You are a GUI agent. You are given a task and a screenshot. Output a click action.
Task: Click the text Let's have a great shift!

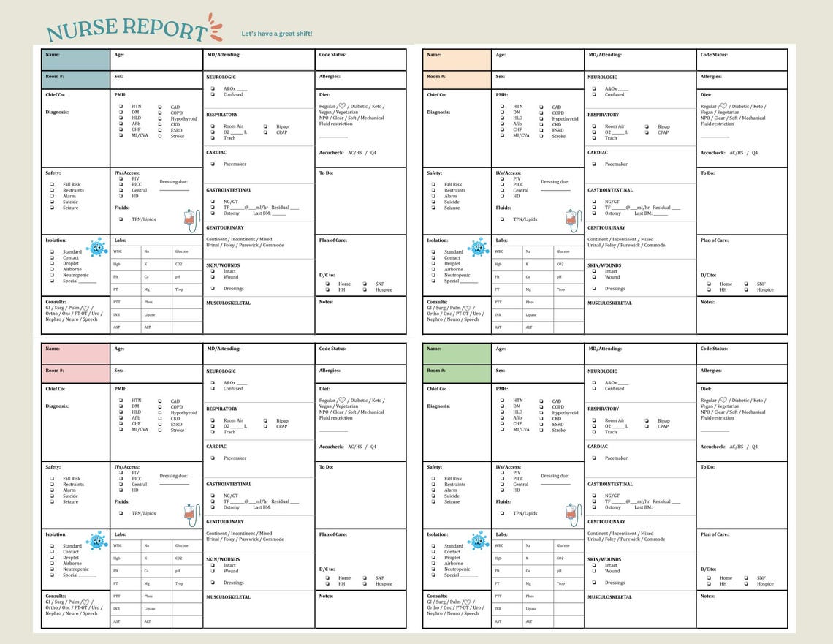278,33
